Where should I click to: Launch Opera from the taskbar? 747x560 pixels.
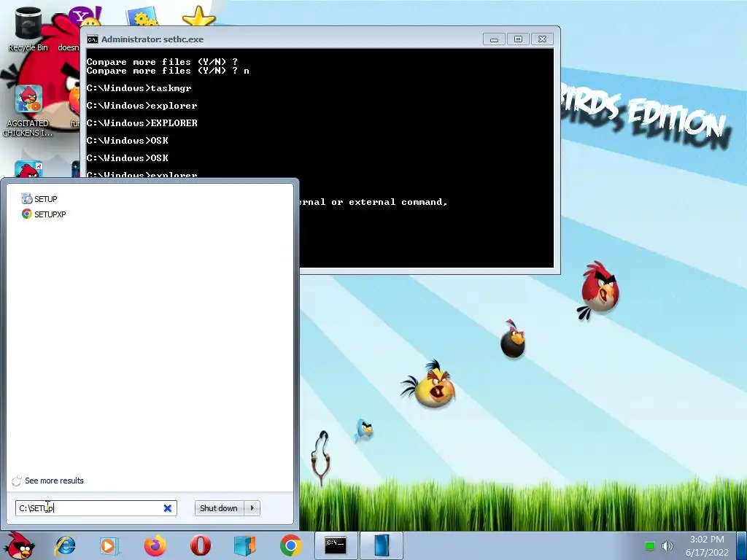tap(200, 545)
